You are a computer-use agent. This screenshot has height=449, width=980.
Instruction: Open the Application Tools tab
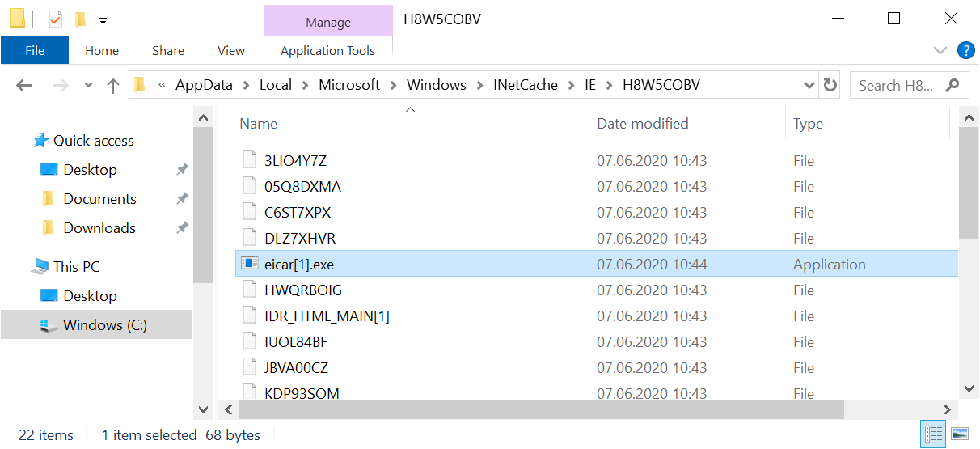pyautogui.click(x=327, y=50)
